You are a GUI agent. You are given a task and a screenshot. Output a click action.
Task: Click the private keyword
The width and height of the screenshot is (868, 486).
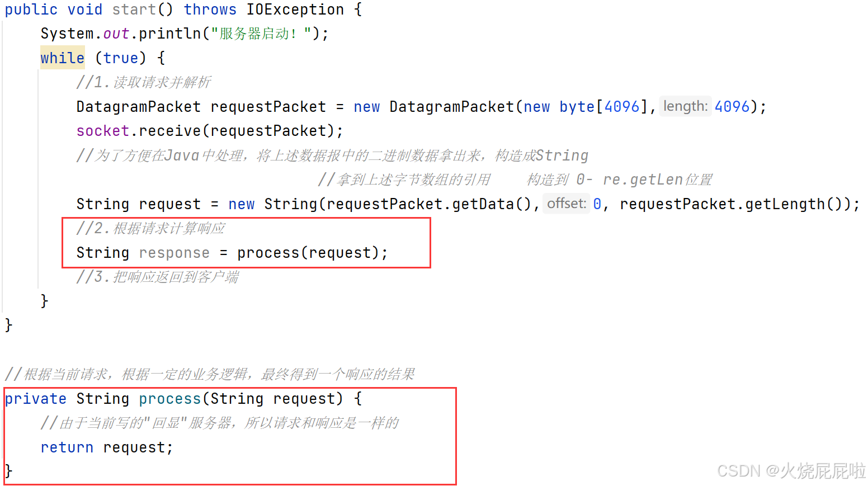point(36,399)
